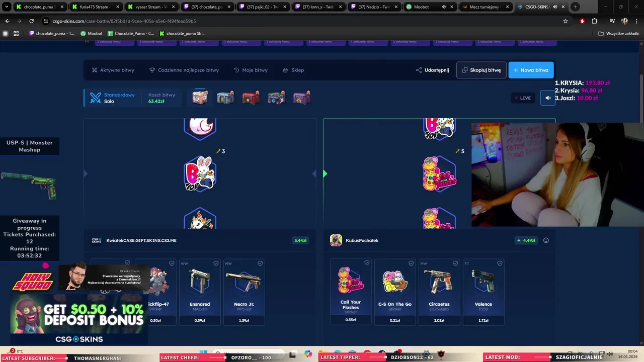This screenshot has width=644, height=362.
Task: Bookmark this page with the star icon
Action: click(x=566, y=21)
